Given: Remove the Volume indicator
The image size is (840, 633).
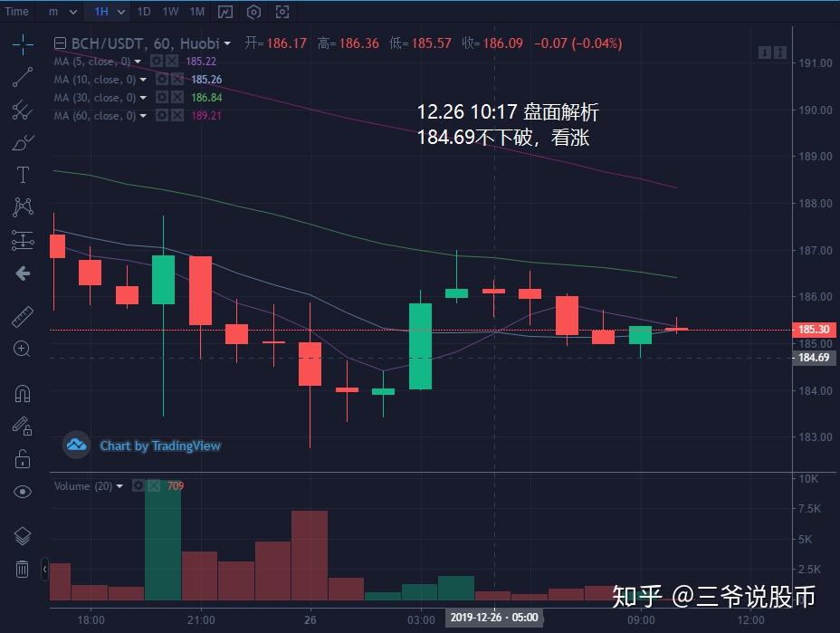Looking at the screenshot, I should pyautogui.click(x=154, y=485).
